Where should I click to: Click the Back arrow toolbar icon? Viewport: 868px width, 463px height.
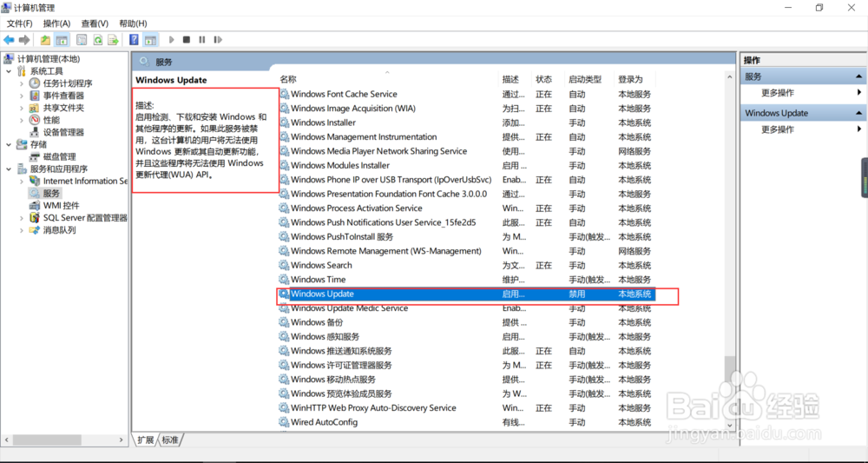click(9, 40)
